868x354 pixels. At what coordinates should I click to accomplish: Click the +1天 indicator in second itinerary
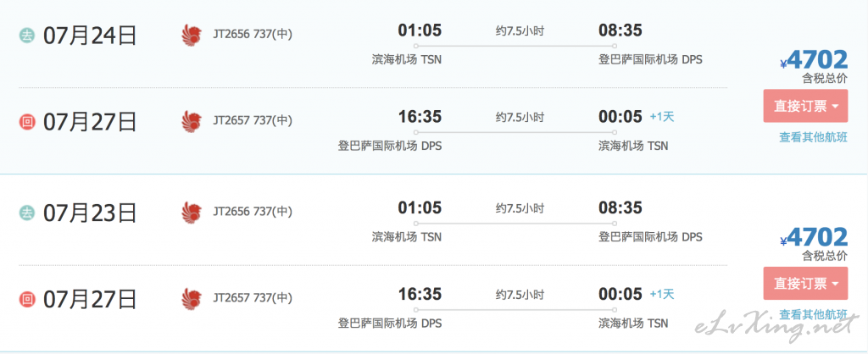(661, 294)
